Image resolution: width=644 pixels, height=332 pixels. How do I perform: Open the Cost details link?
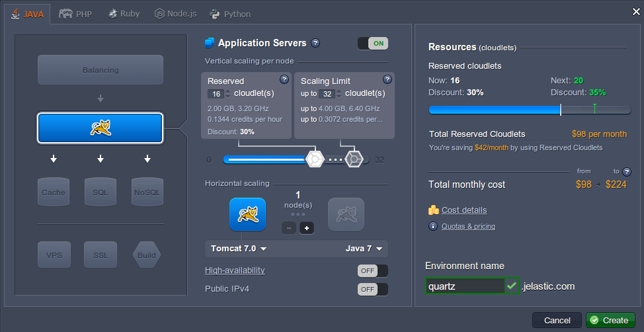pyautogui.click(x=464, y=210)
